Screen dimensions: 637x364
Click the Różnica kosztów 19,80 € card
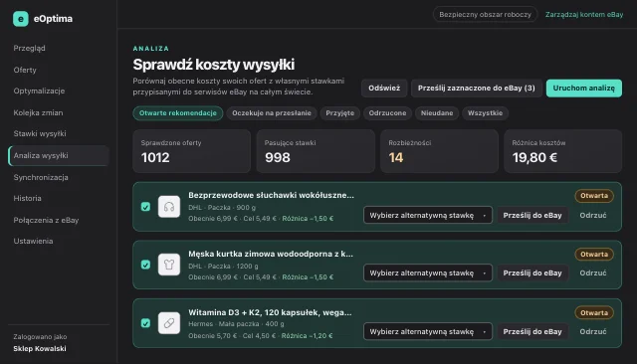click(x=562, y=151)
